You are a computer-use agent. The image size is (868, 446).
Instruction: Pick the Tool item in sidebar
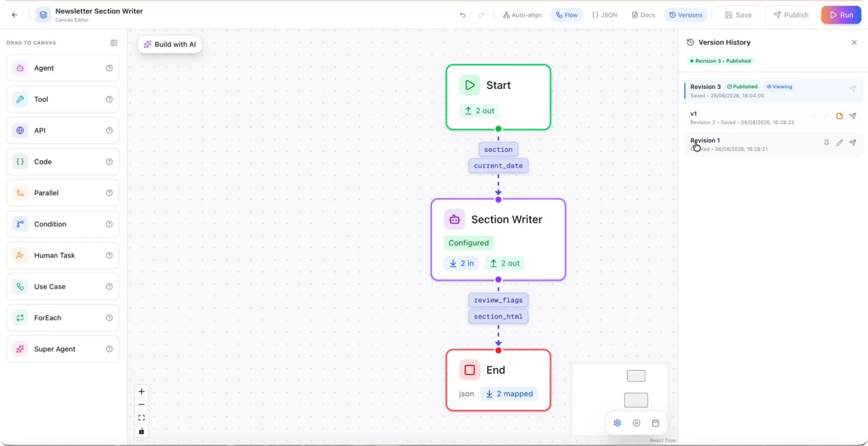(x=63, y=99)
